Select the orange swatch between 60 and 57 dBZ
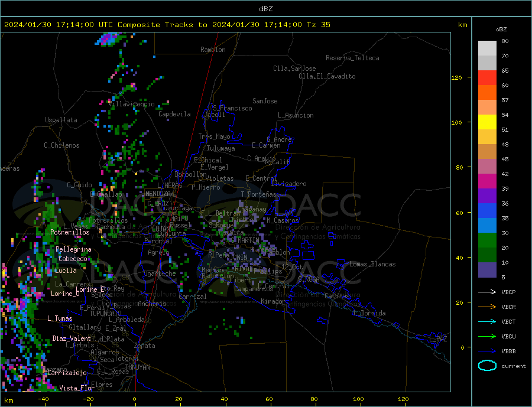The height and width of the screenshot is (407, 532). click(487, 93)
